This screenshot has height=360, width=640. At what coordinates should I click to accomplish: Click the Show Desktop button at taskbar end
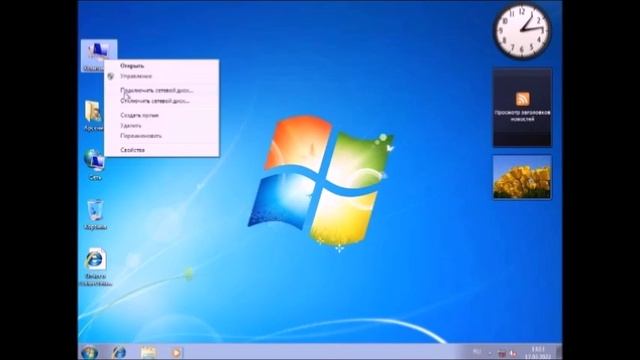tap(559, 352)
